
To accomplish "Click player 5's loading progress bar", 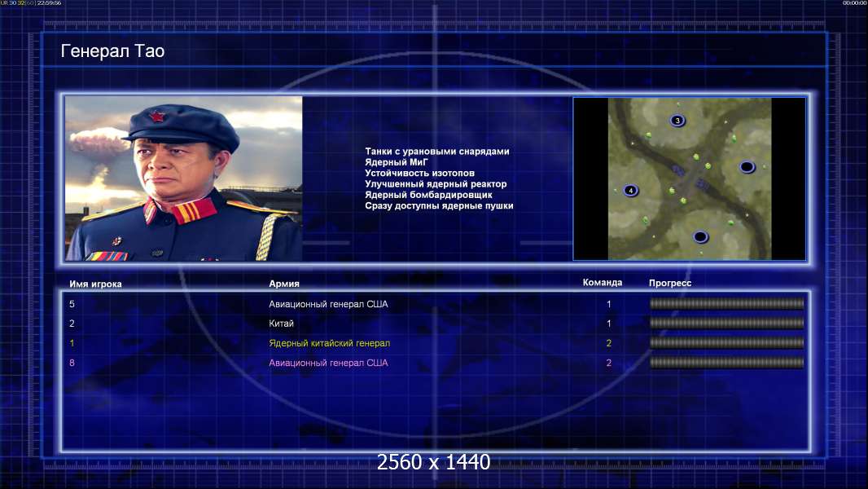I will [x=727, y=303].
